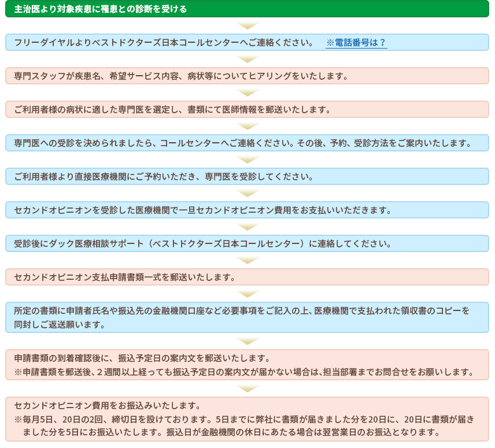Select the ダック医療相談サポート contact step
The height and width of the screenshot is (448, 495).
247,244
